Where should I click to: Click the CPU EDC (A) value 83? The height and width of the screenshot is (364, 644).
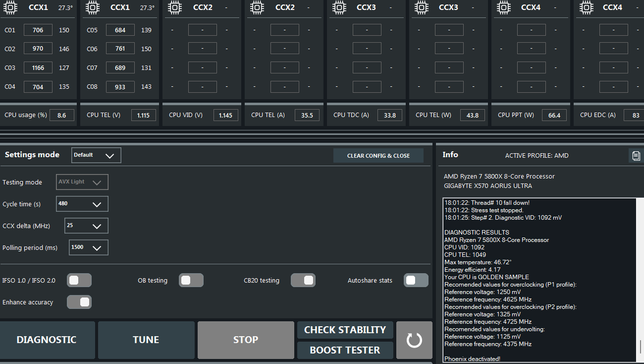pyautogui.click(x=634, y=115)
